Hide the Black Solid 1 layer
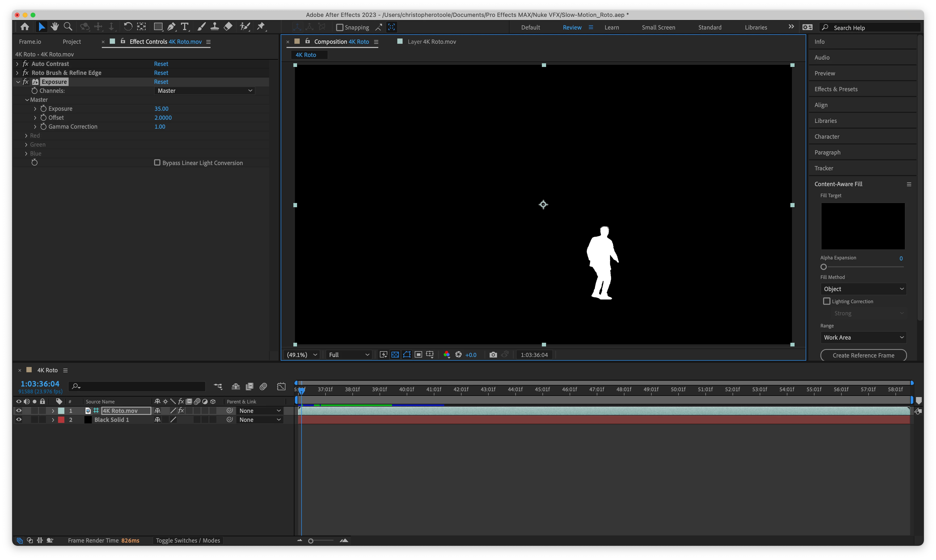This screenshot has width=936, height=560. click(x=18, y=420)
